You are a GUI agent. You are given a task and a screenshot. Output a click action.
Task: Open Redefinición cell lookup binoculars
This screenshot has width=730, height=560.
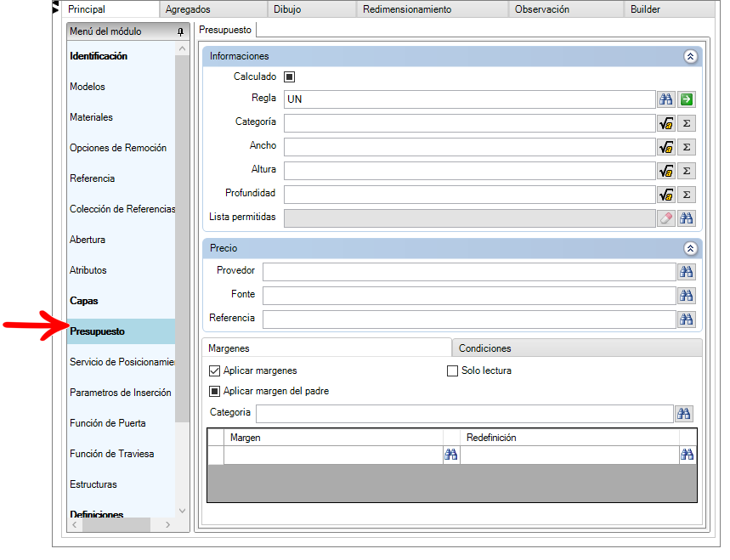[x=688, y=455]
